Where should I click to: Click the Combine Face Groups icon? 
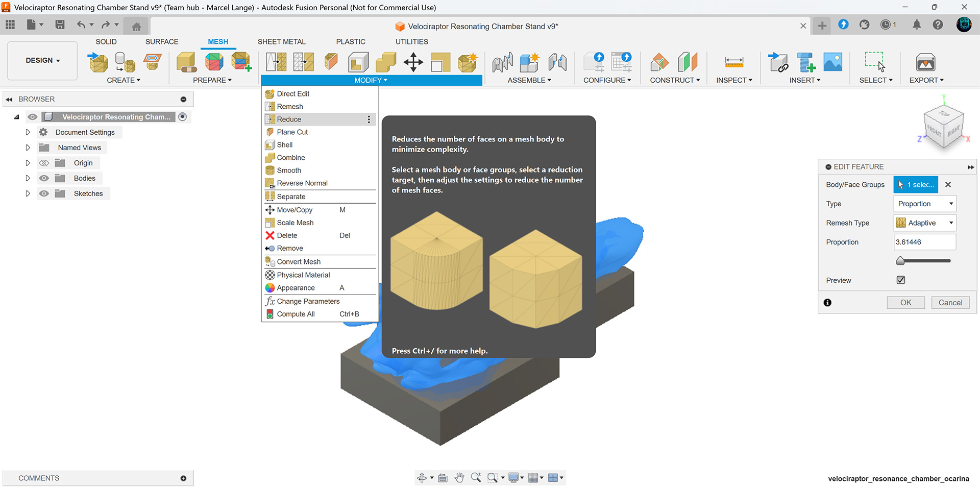(241, 62)
